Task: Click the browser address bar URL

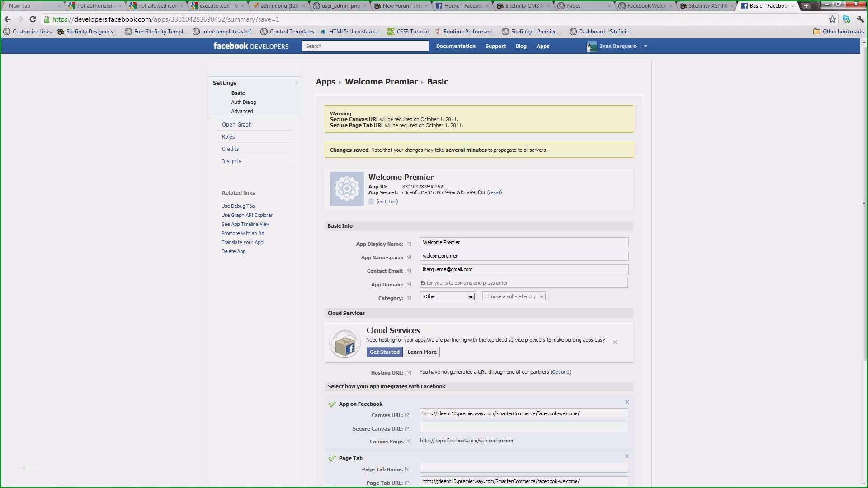Action: point(165,19)
